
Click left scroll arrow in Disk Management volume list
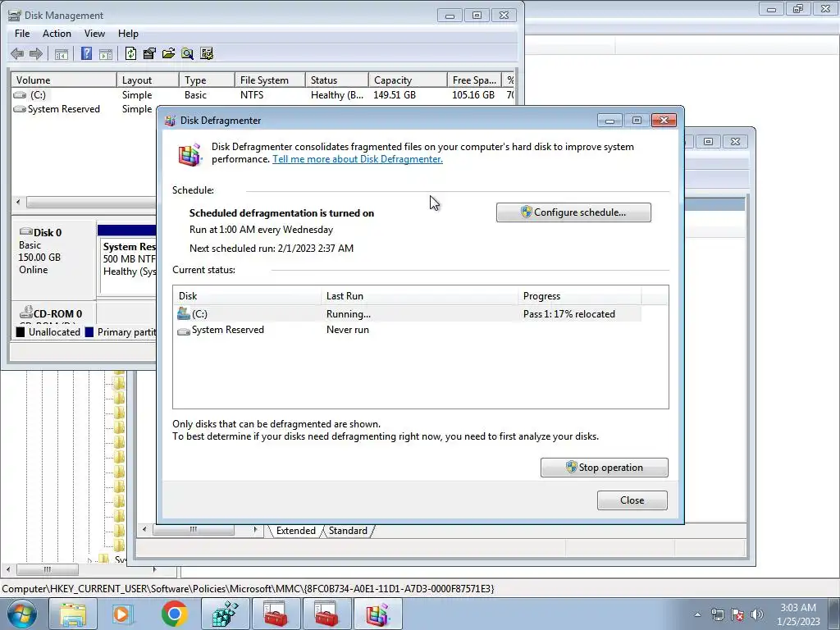(18, 202)
